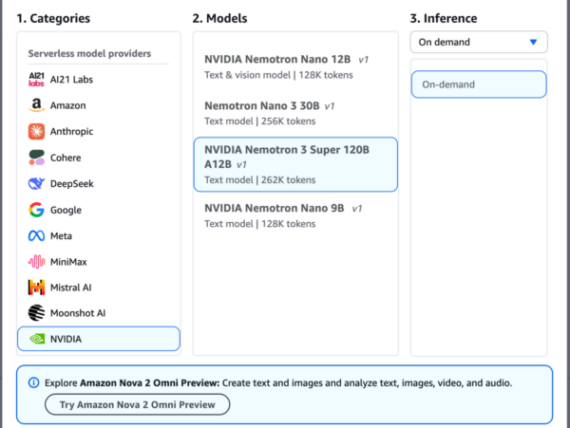
Task: Click the Cohere logo icon
Action: 36,157
